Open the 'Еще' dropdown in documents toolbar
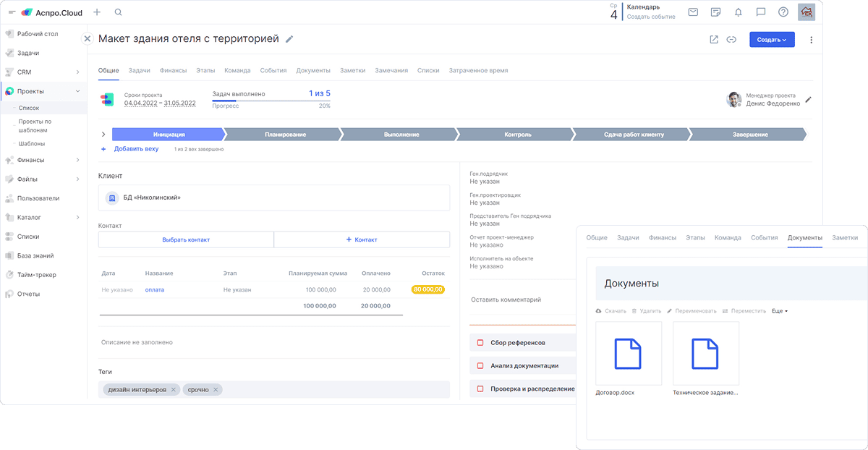This screenshot has height=450, width=868. click(x=780, y=311)
